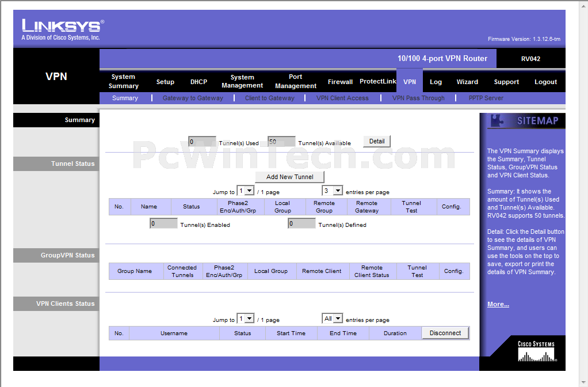588x387 pixels.
Task: Go to the Setup tab
Action: tap(165, 82)
